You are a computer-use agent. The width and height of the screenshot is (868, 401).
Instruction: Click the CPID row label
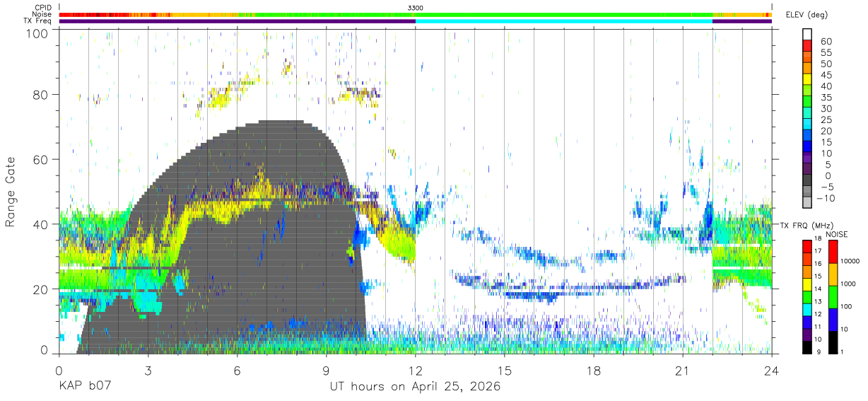42,7
